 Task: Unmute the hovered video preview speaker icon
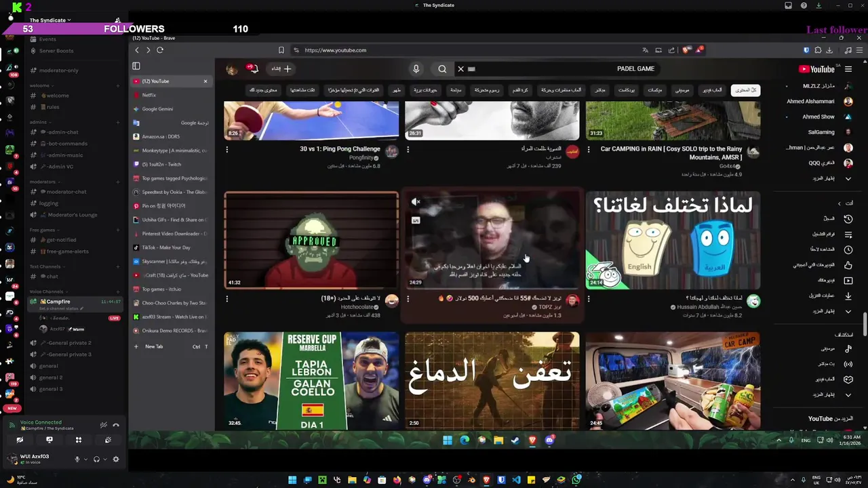416,202
